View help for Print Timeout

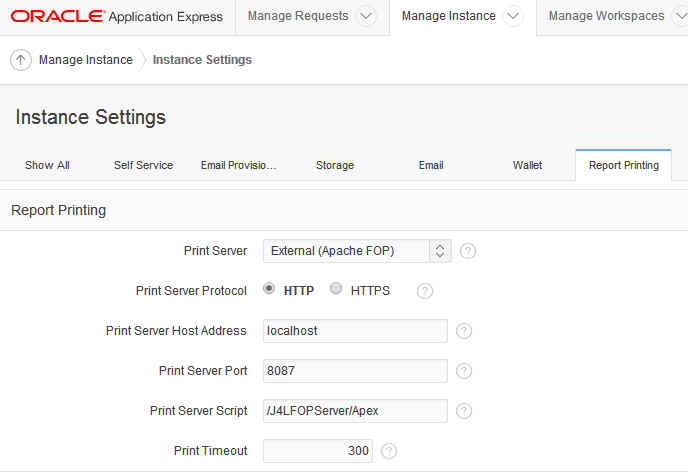(x=389, y=451)
